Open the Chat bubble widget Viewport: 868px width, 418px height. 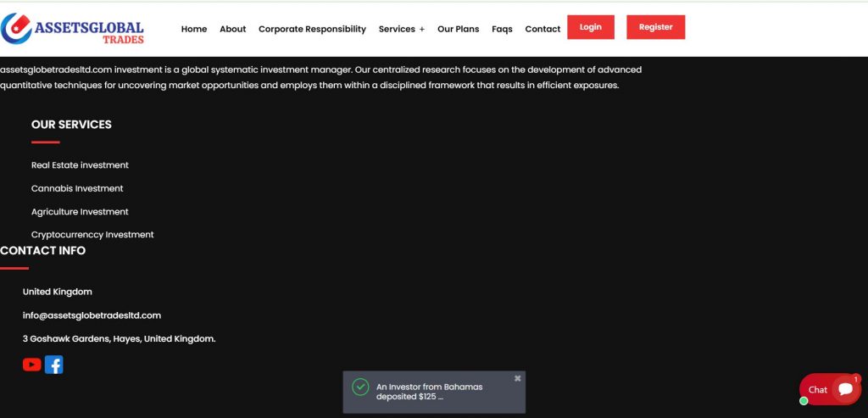coord(830,389)
